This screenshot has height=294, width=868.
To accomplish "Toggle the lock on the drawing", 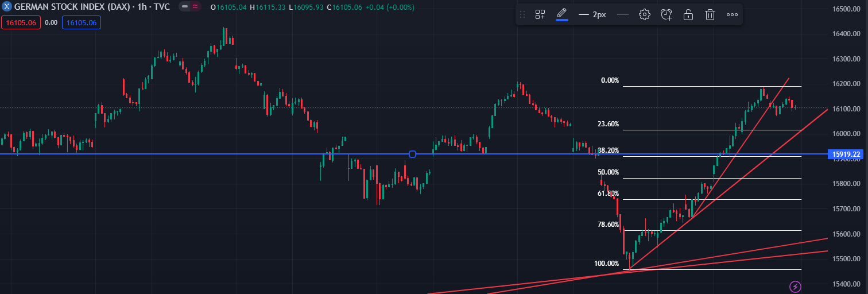I will [x=688, y=15].
